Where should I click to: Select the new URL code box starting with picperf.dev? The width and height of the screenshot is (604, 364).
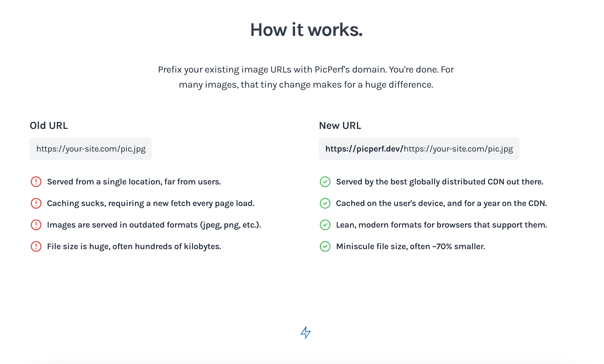pyautogui.click(x=419, y=149)
